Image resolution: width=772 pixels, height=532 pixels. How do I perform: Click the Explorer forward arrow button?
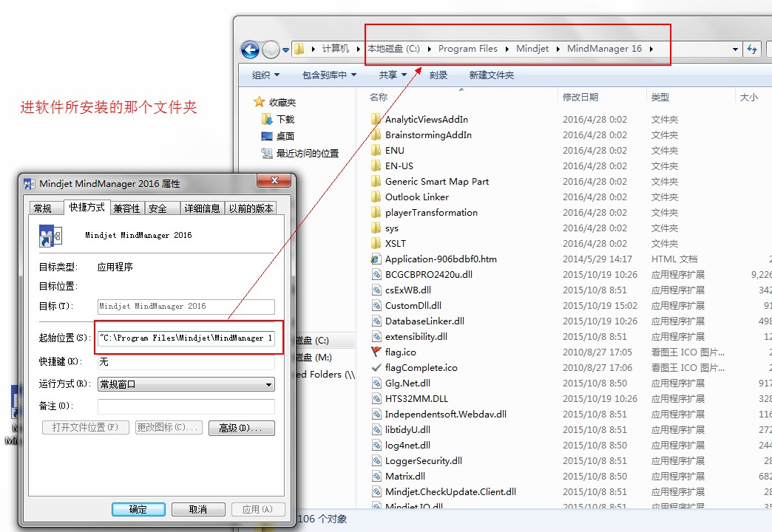(271, 50)
